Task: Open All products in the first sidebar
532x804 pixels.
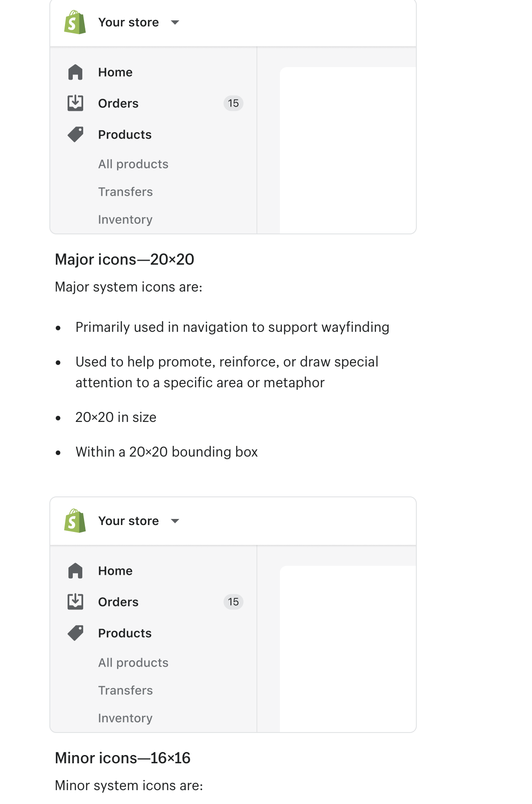Action: click(x=133, y=164)
